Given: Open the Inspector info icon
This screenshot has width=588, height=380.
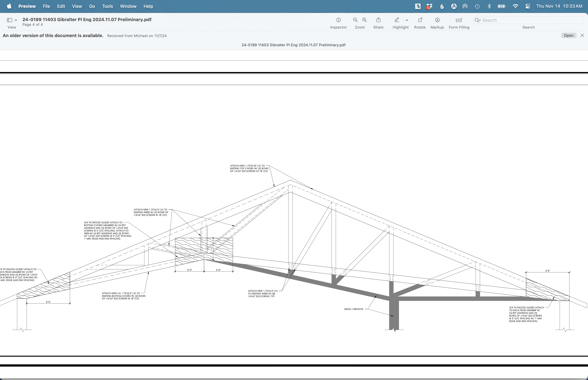Looking at the screenshot, I should [x=338, y=20].
